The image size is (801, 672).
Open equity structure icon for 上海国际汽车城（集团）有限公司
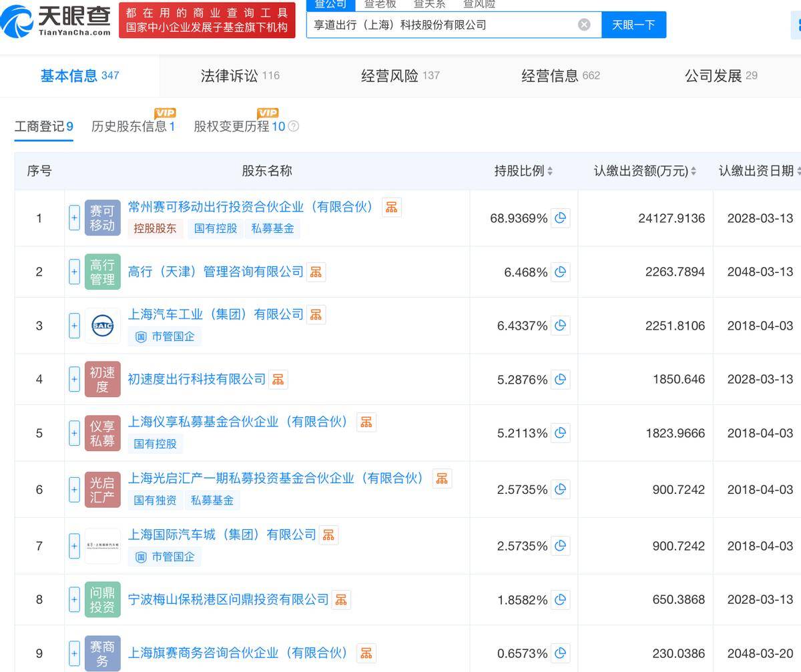tap(328, 535)
